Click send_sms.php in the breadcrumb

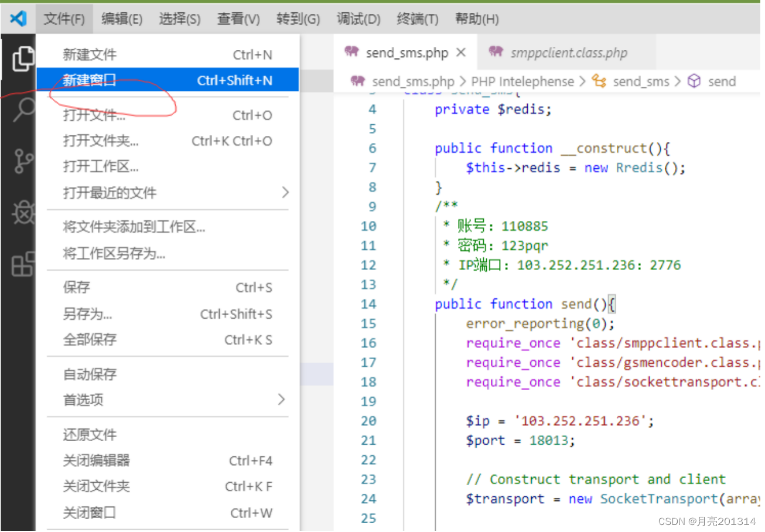[x=413, y=81]
